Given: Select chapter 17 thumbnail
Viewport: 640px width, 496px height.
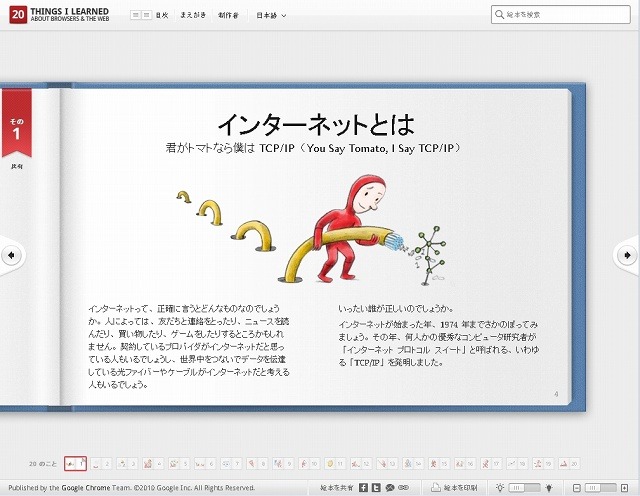Looking at the screenshot, I should (x=491, y=464).
